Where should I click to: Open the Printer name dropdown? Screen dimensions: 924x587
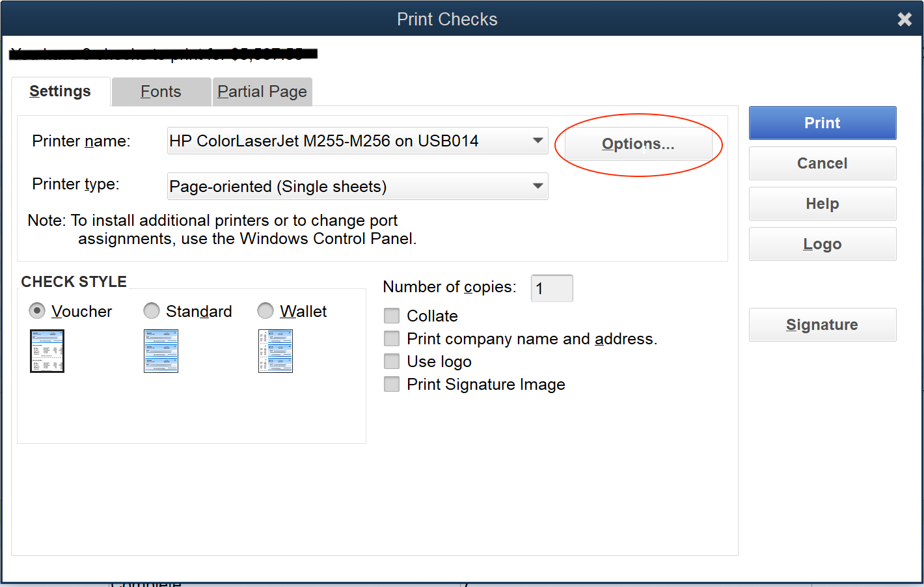537,141
